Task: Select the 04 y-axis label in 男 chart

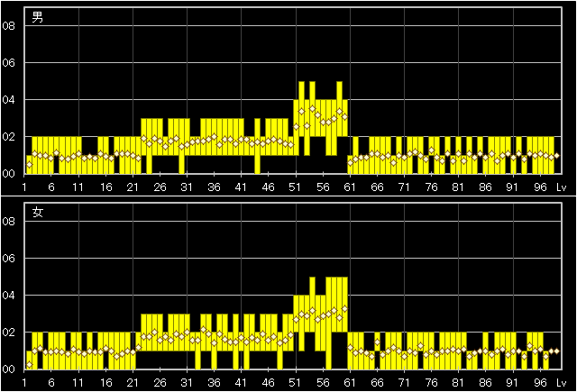Action: [x=8, y=100]
